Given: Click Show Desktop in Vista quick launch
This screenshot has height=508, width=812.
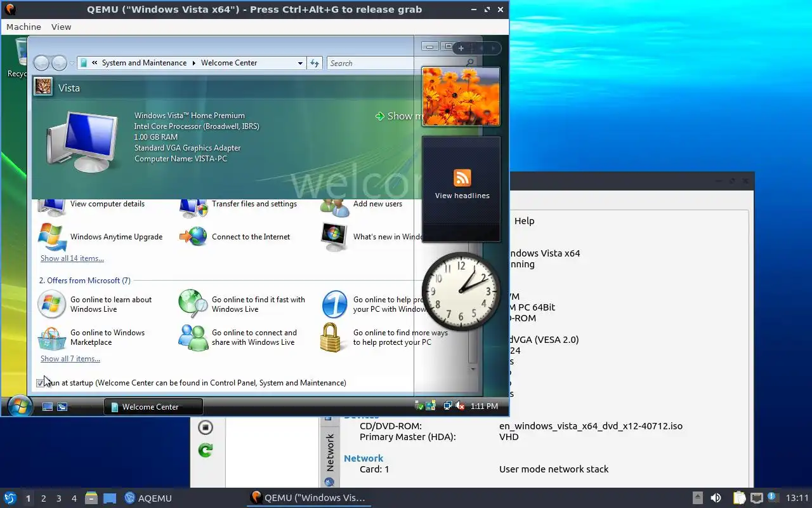Looking at the screenshot, I should (x=48, y=406).
